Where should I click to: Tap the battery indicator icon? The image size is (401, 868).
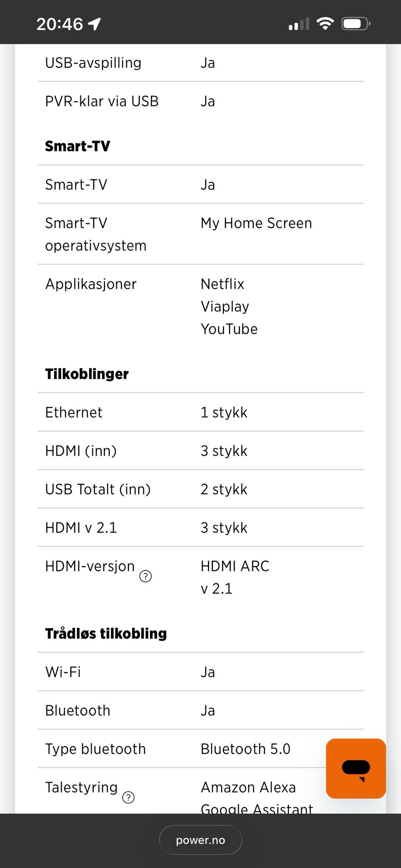[356, 24]
